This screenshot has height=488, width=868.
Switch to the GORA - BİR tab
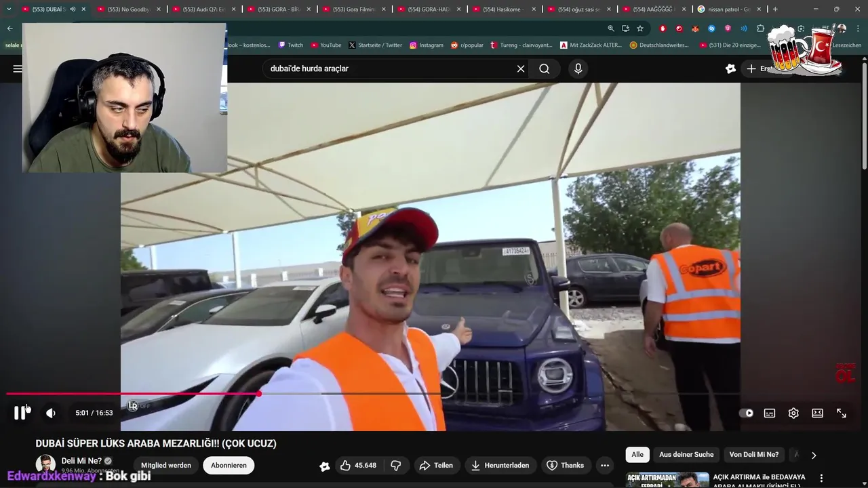pos(278,9)
